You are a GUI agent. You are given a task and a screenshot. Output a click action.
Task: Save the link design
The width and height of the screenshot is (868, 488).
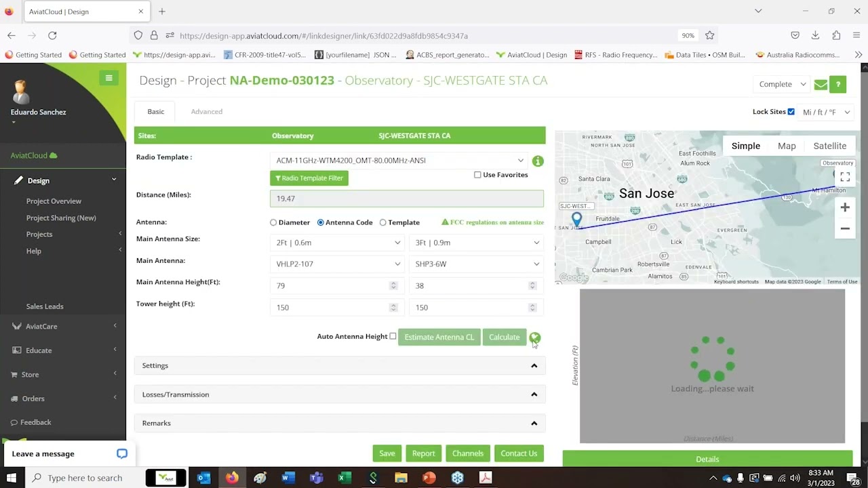point(387,453)
